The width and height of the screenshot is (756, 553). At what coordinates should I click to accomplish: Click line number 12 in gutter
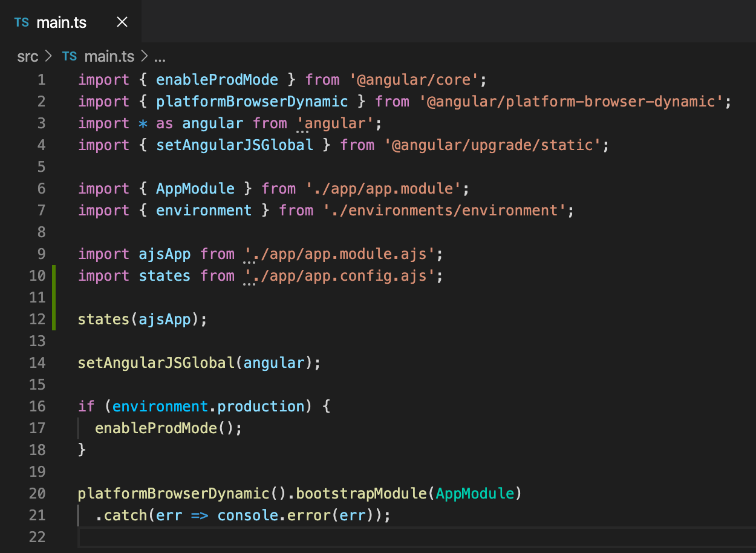click(37, 319)
